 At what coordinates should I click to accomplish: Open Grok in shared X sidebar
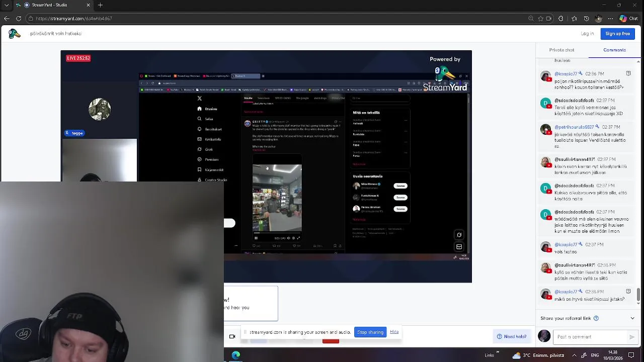[205, 149]
